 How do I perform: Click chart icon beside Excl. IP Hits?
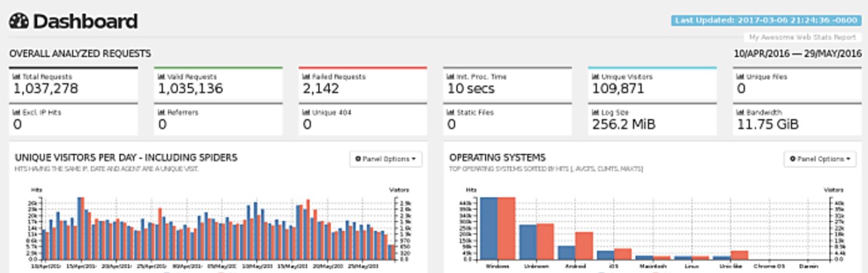tap(16, 112)
